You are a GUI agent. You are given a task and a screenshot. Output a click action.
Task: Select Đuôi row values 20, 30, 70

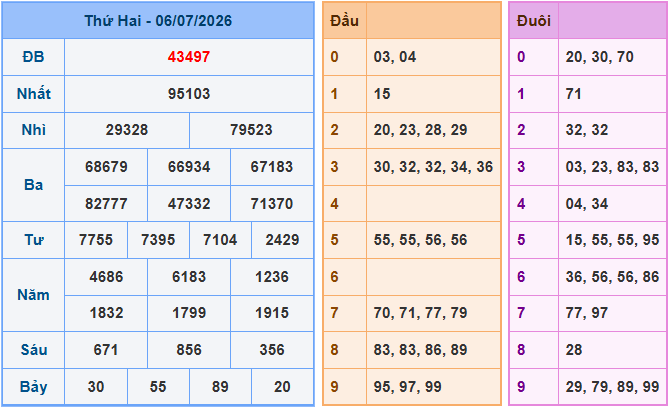pyautogui.click(x=599, y=57)
